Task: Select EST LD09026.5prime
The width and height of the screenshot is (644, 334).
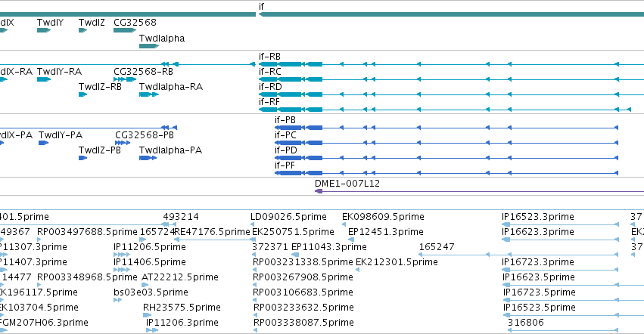Action: tap(288, 217)
